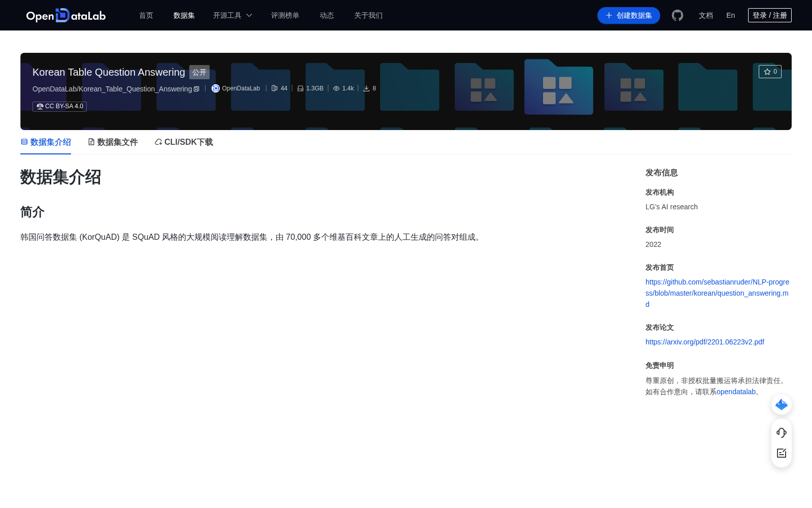Open 关于我们 navigation item
The height and width of the screenshot is (508, 812).
[x=368, y=15]
